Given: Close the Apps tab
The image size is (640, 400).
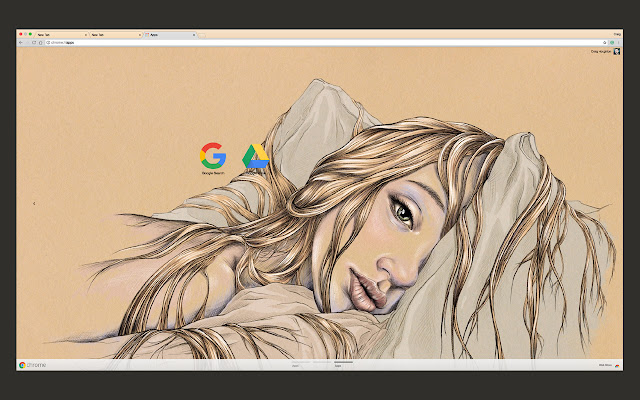Looking at the screenshot, I should coord(194,35).
